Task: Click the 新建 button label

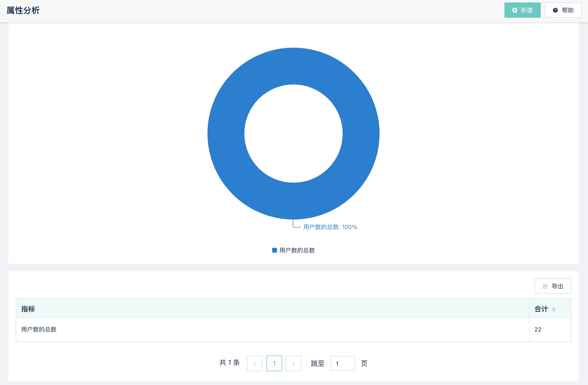Action: coord(527,10)
